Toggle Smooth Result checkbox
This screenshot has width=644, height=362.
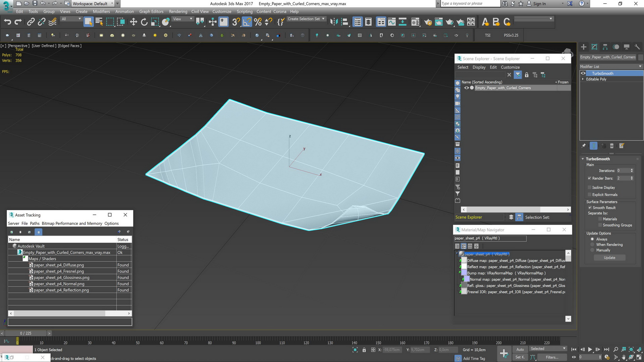(590, 208)
